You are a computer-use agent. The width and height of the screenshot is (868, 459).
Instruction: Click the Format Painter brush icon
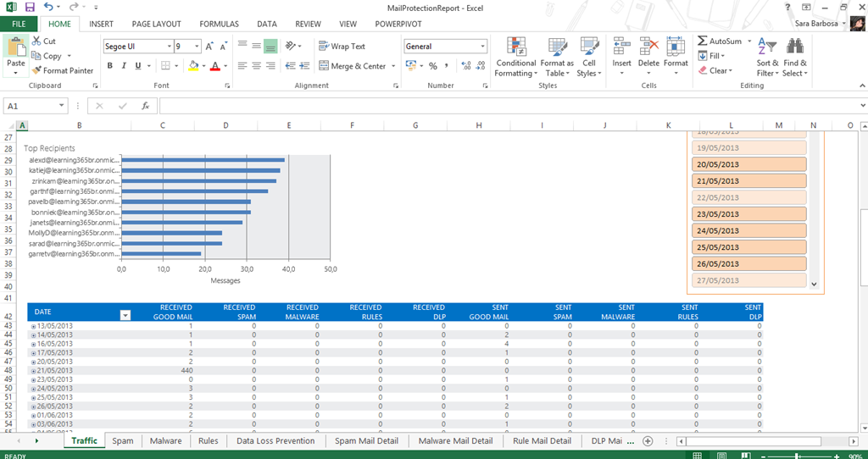(x=37, y=71)
